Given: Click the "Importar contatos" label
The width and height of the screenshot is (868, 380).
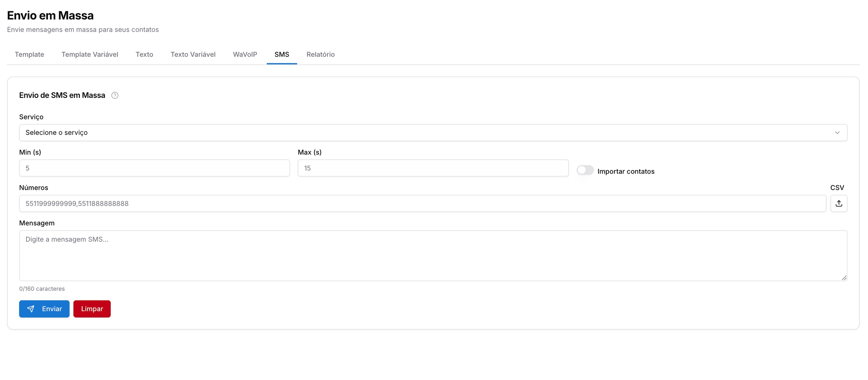Looking at the screenshot, I should click(x=626, y=171).
